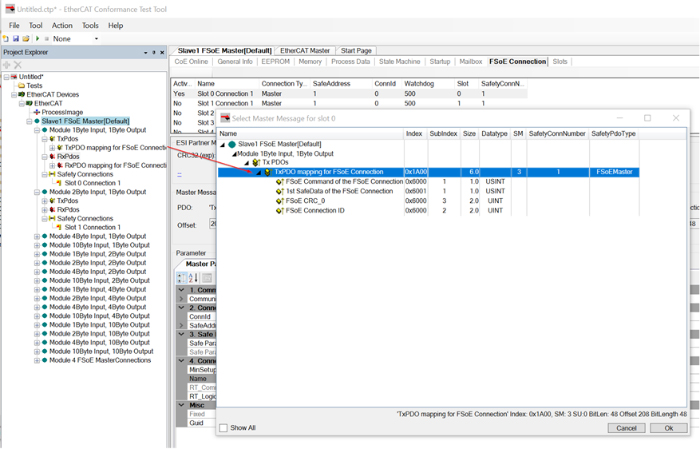The height and width of the screenshot is (449, 700).
Task: Close the Project Explorer panel
Action: [162, 53]
